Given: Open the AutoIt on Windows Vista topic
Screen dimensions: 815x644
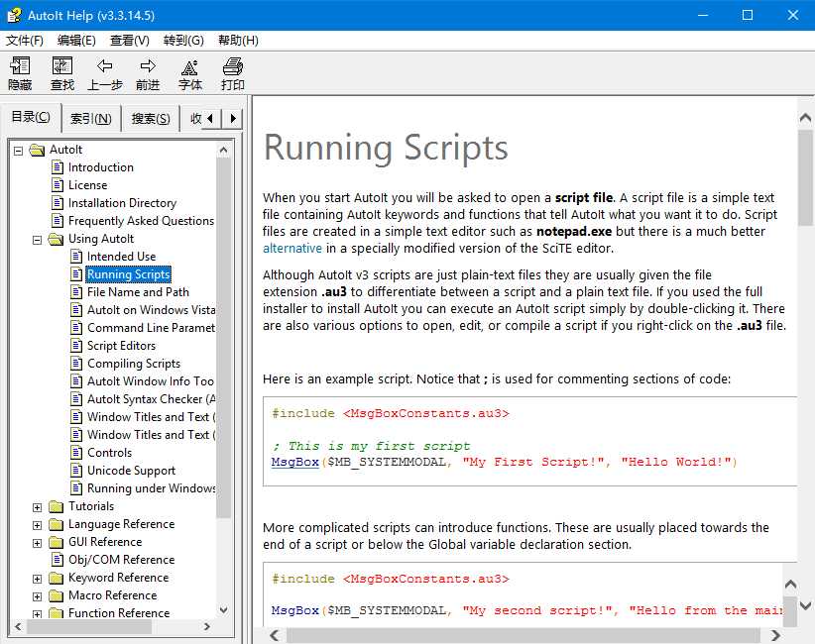Looking at the screenshot, I should tap(151, 309).
